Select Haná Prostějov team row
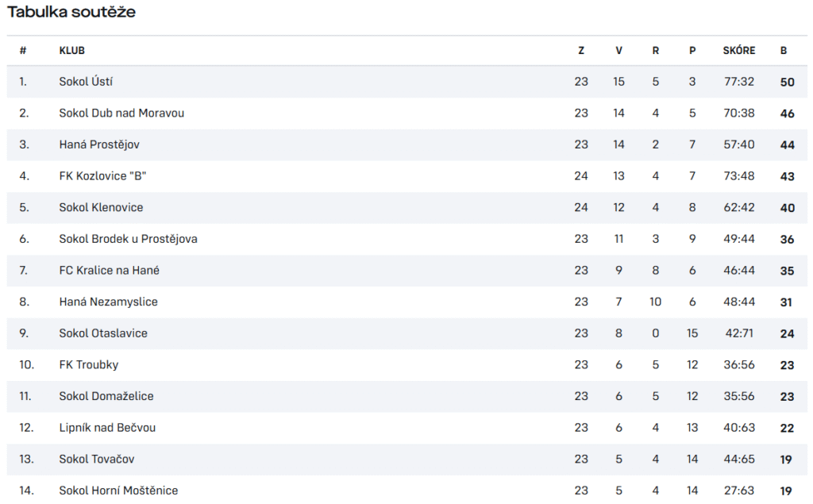This screenshot has width=813, height=504. 406,144
